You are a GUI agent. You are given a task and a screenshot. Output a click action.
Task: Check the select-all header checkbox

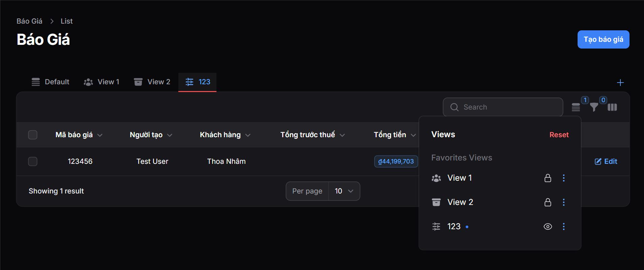pos(33,135)
